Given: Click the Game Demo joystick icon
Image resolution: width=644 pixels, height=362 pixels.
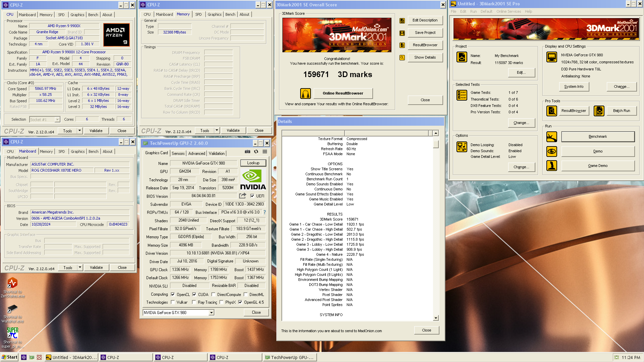Looking at the screenshot, I should pos(552,166).
